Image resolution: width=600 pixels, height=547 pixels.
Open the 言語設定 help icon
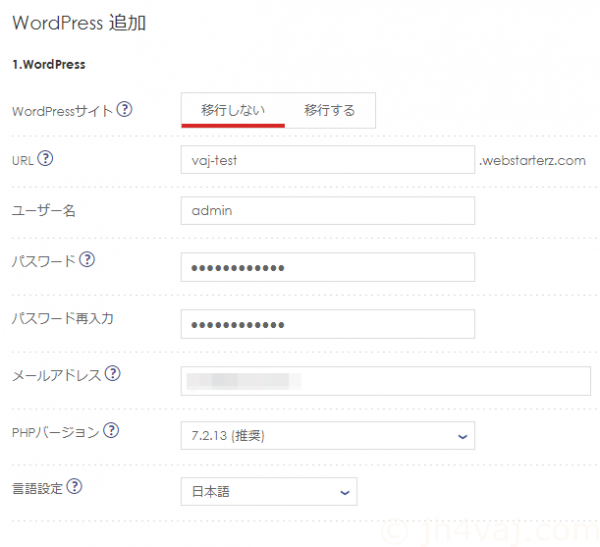pyautogui.click(x=74, y=487)
